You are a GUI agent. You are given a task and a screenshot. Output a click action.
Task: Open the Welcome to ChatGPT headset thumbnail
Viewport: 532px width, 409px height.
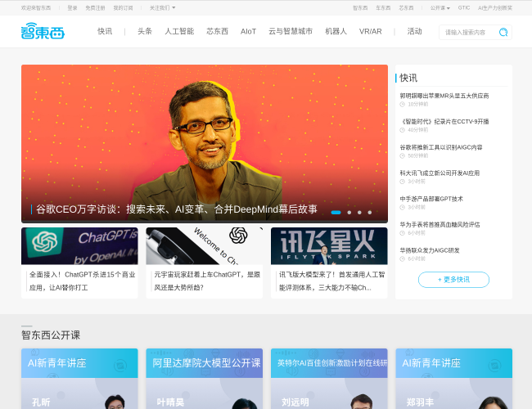(x=205, y=246)
